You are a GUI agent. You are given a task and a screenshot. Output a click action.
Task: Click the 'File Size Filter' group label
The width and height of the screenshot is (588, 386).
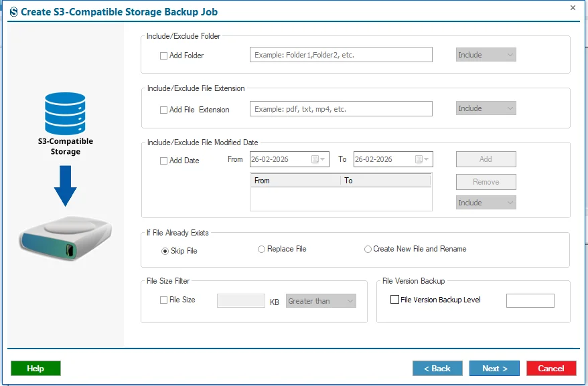(168, 281)
